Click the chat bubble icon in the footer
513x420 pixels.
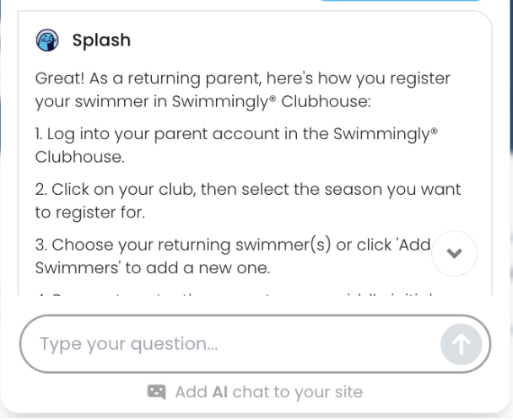click(157, 392)
